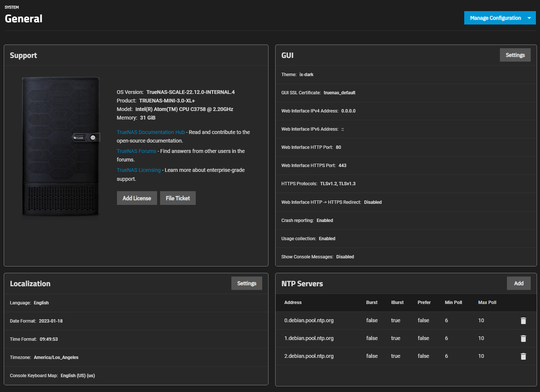The height and width of the screenshot is (392, 540).
Task: Open GUI Settings
Action: tap(515, 55)
